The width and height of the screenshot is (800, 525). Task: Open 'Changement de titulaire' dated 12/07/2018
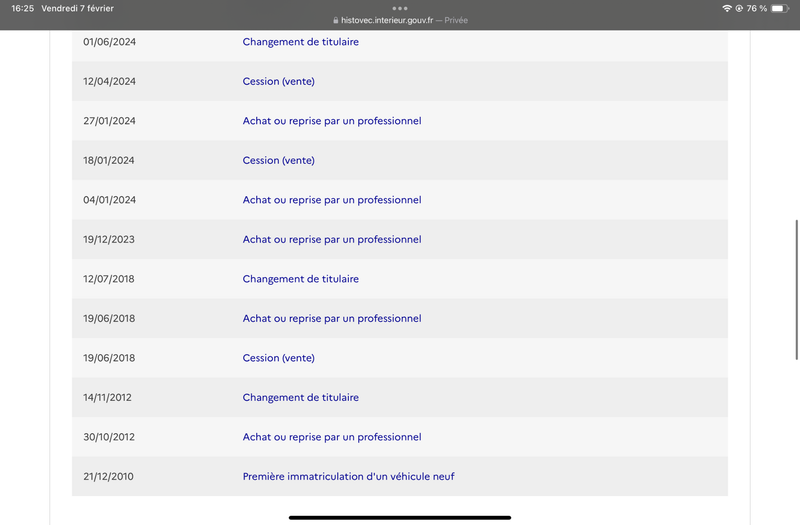(x=301, y=279)
